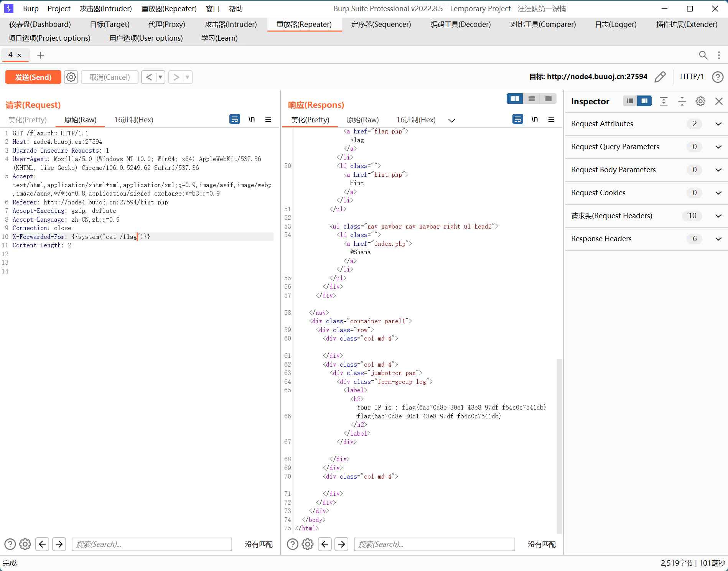
Task: Open the Burp menu
Action: (x=31, y=8)
